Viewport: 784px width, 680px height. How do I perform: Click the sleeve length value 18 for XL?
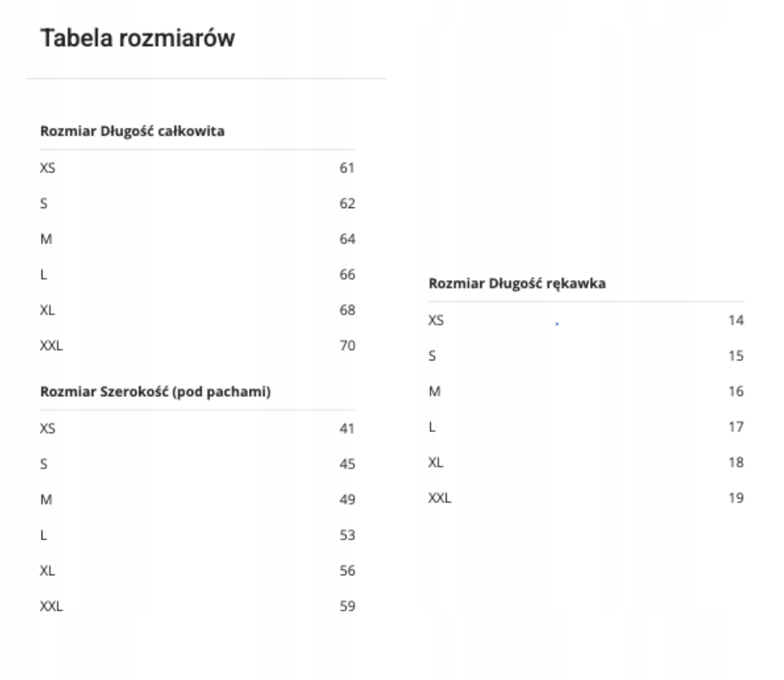(x=736, y=462)
